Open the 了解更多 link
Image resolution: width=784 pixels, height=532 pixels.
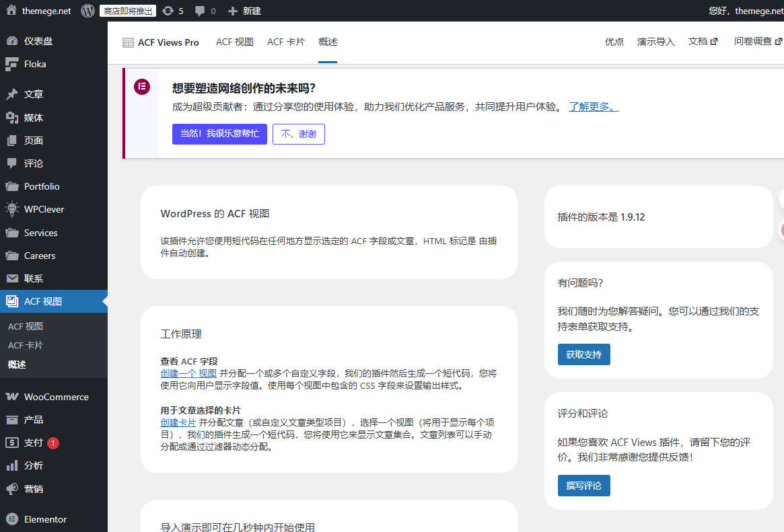[594, 106]
